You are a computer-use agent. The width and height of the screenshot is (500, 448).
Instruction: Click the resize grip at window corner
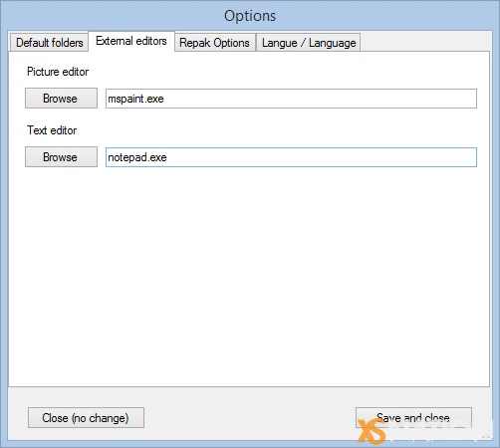click(487, 436)
